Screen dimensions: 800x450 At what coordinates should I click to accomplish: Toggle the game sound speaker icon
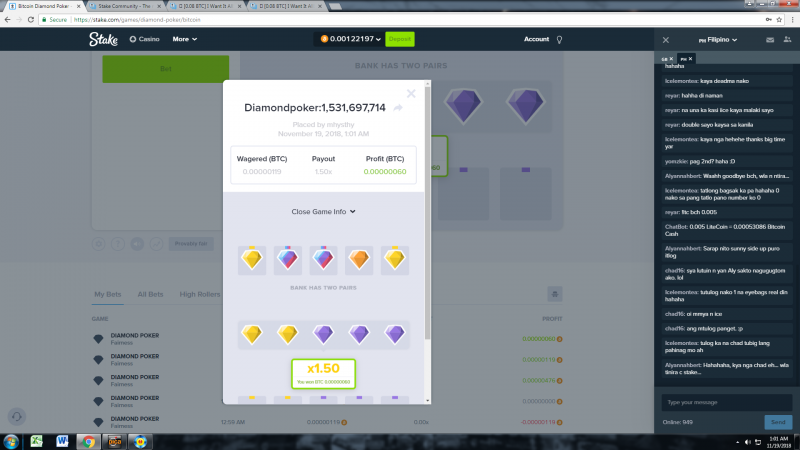(x=137, y=244)
